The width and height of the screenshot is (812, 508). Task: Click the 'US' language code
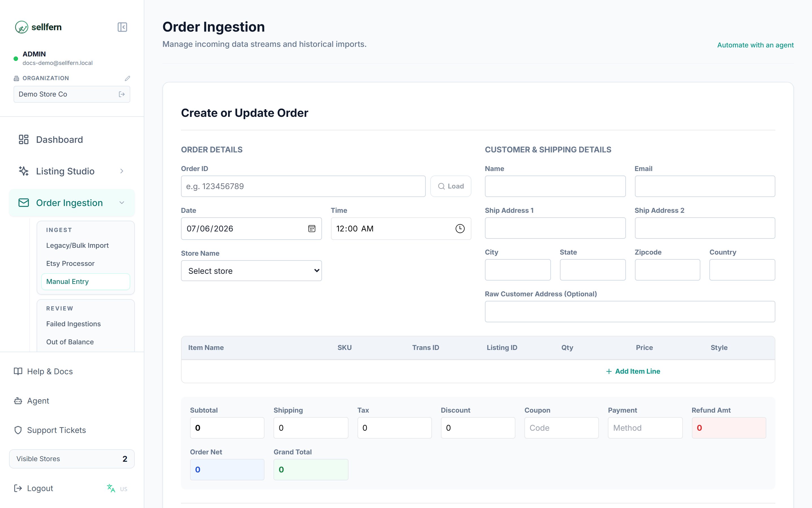(123, 489)
